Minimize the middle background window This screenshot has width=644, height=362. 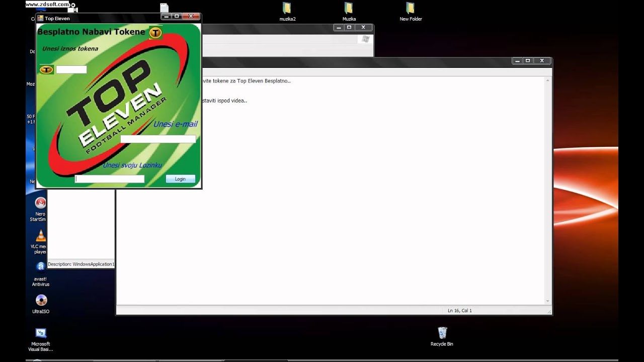(x=339, y=27)
